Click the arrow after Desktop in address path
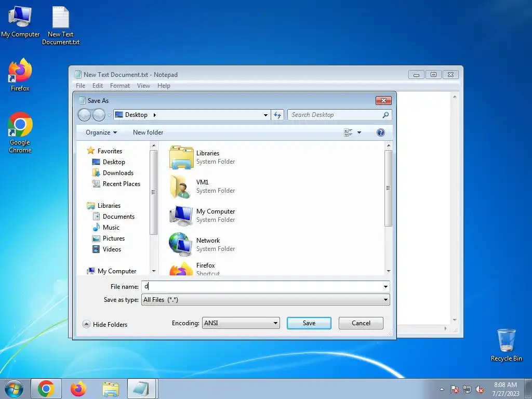 click(155, 115)
